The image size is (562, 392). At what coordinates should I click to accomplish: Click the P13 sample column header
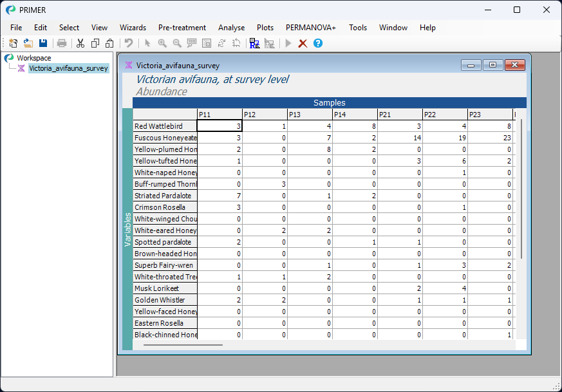point(310,115)
